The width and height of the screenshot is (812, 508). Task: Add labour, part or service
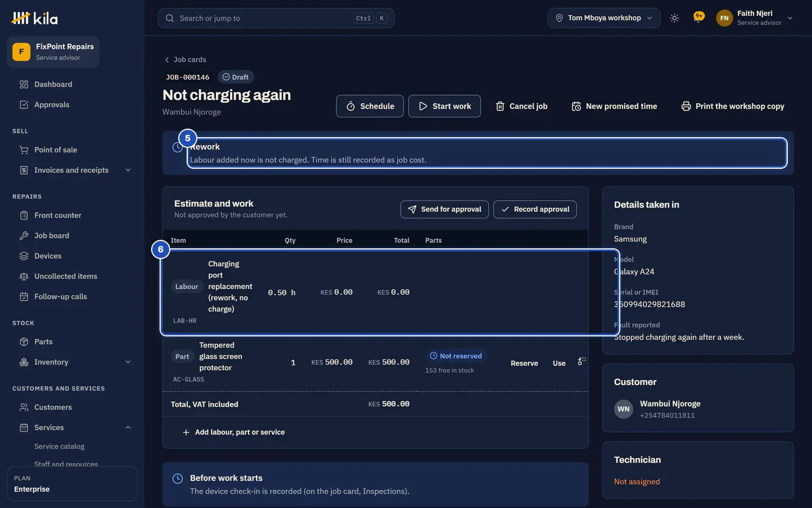(233, 432)
